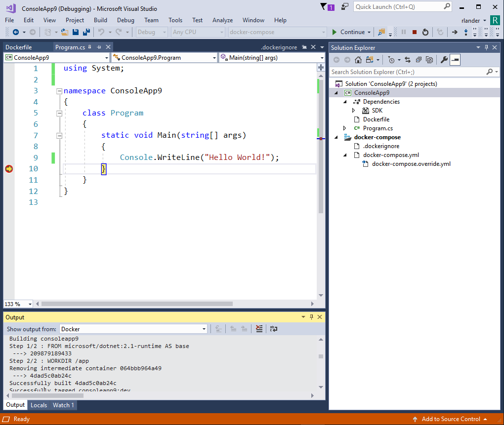Collapse the namespace ConsoleApp9 code block
The width and height of the screenshot is (504, 425).
(59, 91)
